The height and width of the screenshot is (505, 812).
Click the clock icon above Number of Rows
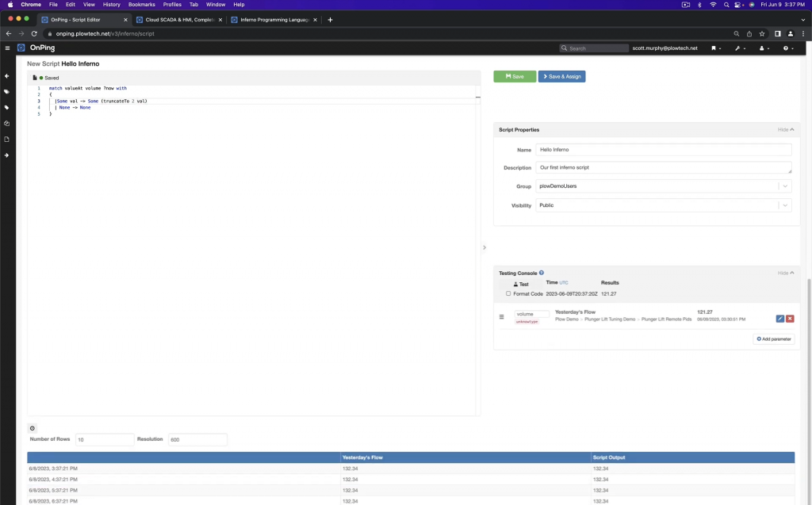click(32, 428)
